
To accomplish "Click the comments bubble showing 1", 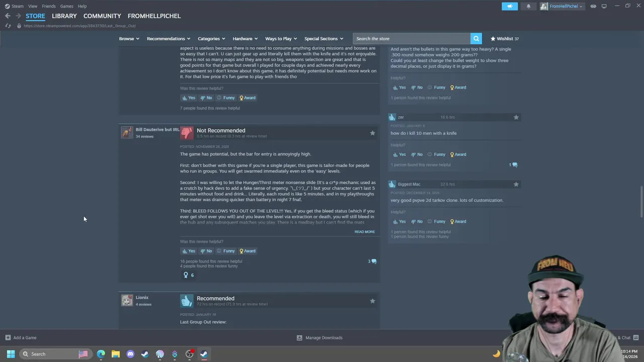I will (513, 165).
